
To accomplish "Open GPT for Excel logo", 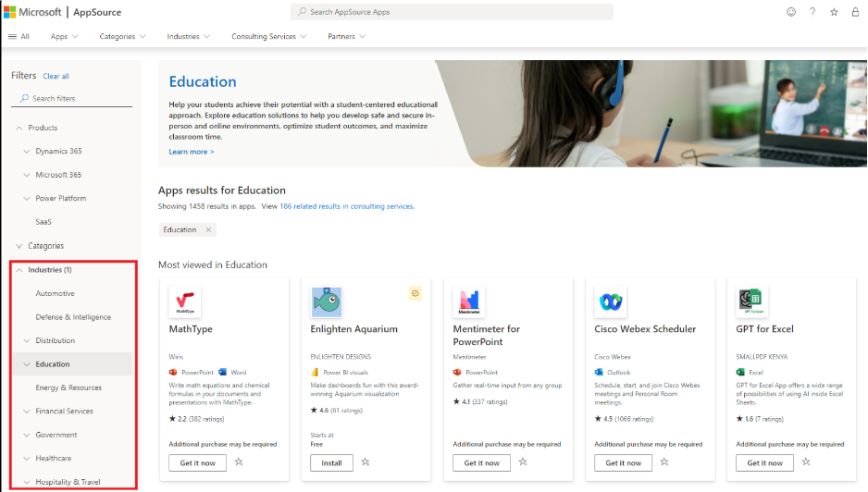I will point(751,301).
